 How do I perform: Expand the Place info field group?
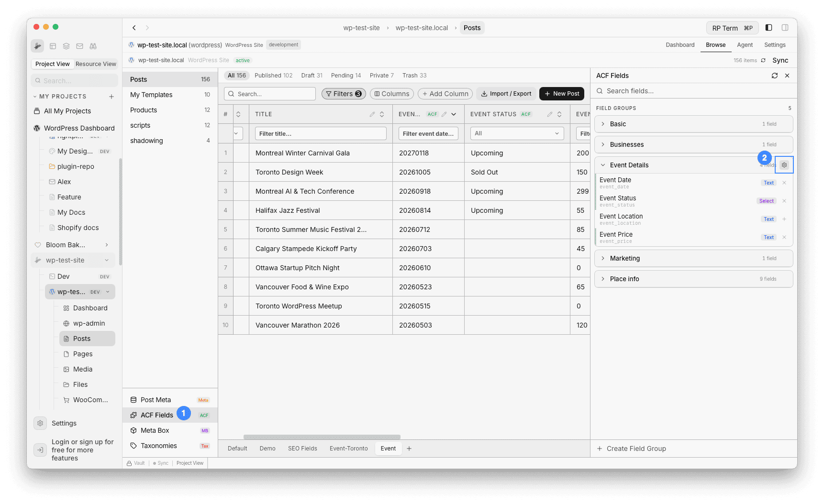point(693,279)
